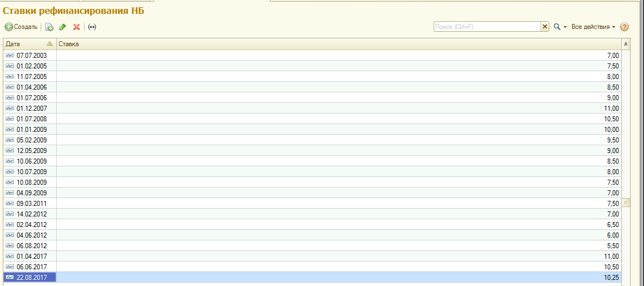The image size is (644, 286).
Task: Click the record icon of row 07.07.2003
Action: coord(9,55)
